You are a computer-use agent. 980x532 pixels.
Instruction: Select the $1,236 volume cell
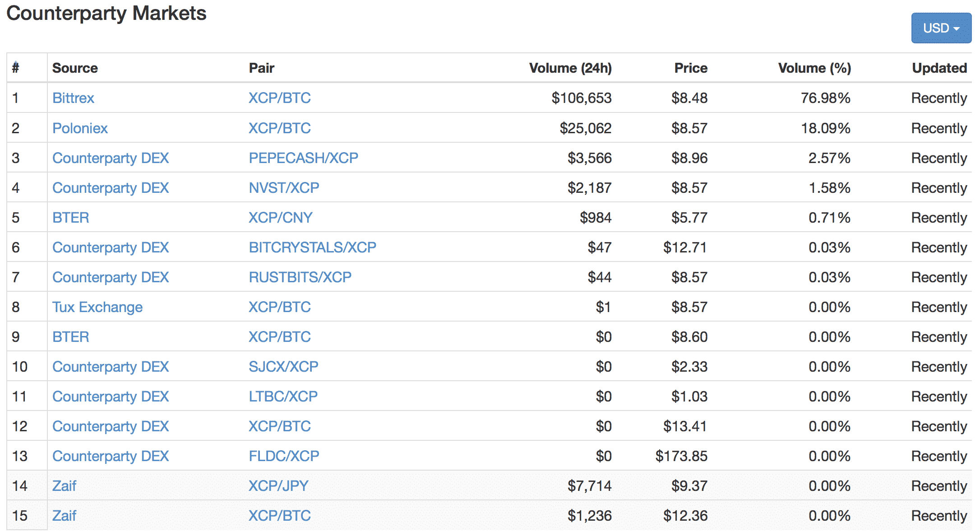(x=590, y=516)
